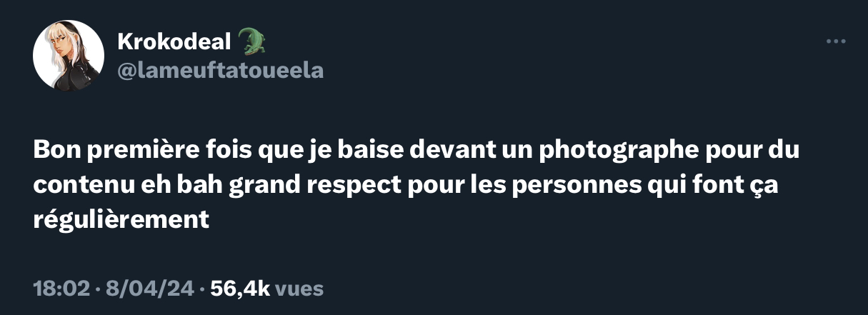
Task: Open Krokodeal's profile avatar picture
Action: pos(69,56)
